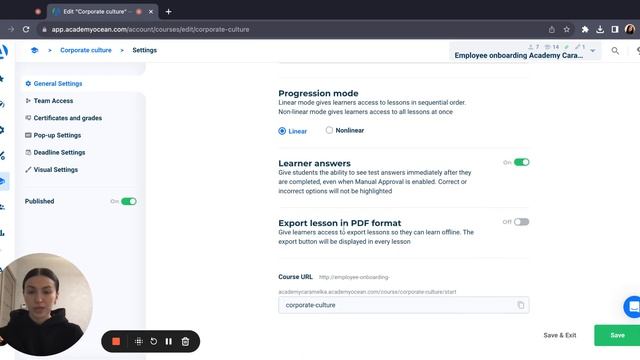Screen dimensions: 640x360
Task: Click Save & Exit
Action: 560,335
